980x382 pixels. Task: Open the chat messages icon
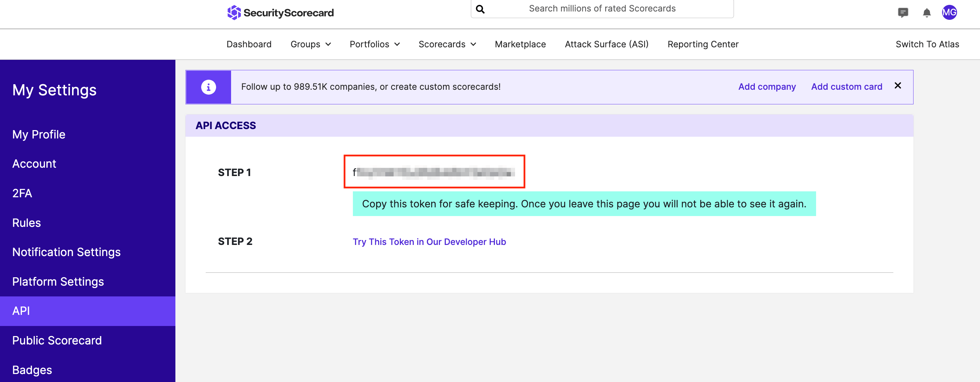pos(903,13)
